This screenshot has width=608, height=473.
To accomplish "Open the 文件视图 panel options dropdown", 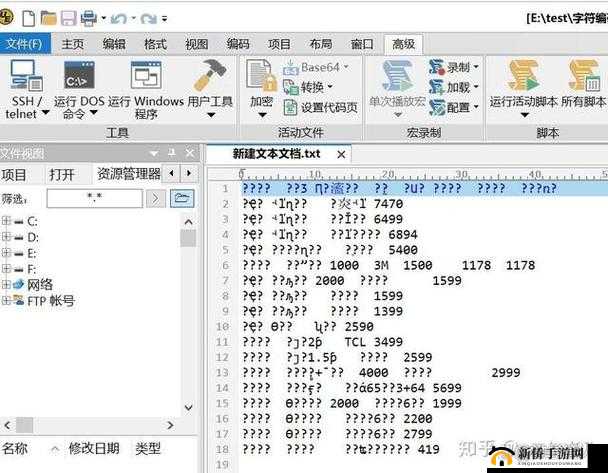I will click(x=154, y=153).
